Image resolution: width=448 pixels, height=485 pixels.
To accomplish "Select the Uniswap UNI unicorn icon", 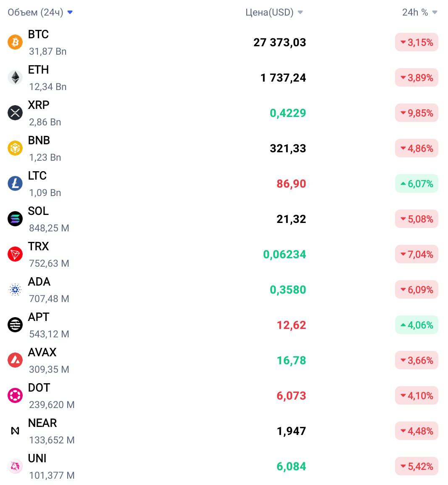I will [15, 466].
